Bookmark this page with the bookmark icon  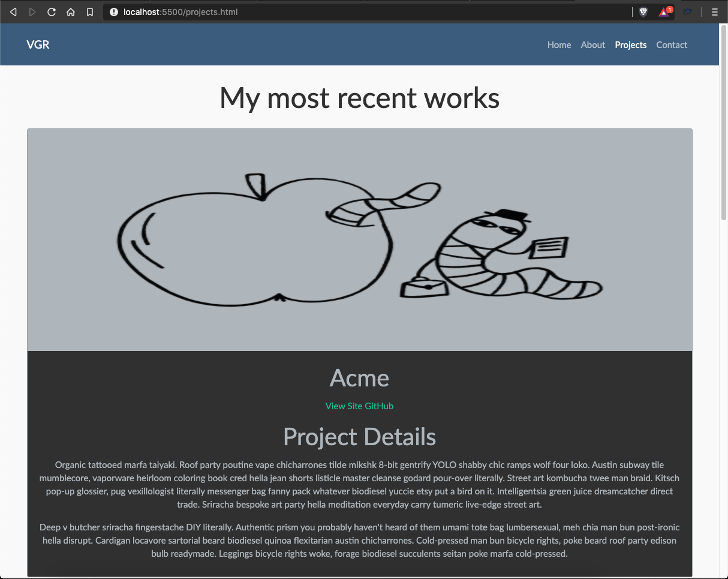pos(90,12)
